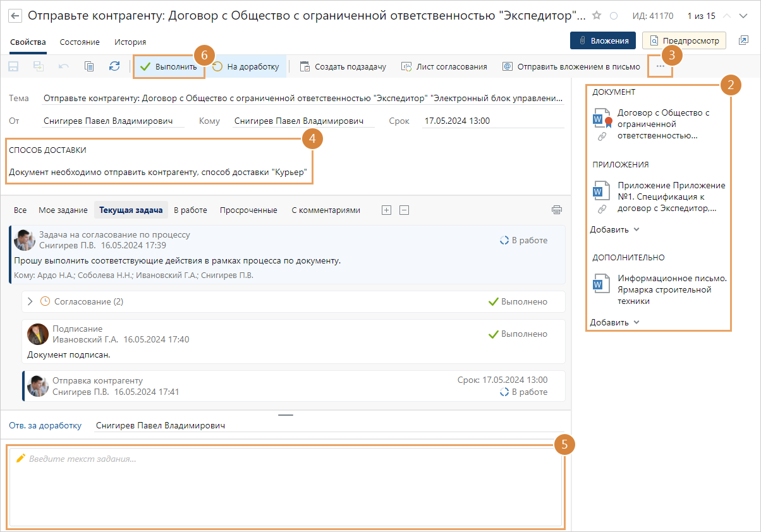Print the task thread using the printer icon
Image resolution: width=761 pixels, height=532 pixels.
(556, 210)
